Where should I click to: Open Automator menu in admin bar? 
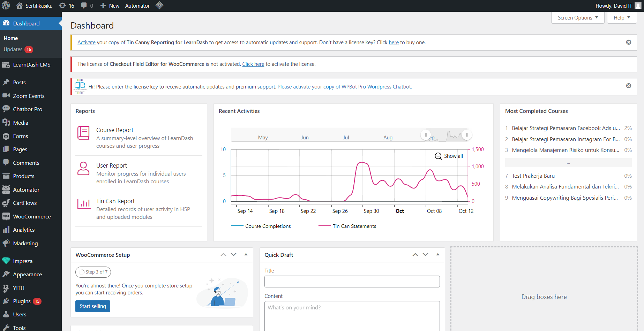tap(137, 6)
